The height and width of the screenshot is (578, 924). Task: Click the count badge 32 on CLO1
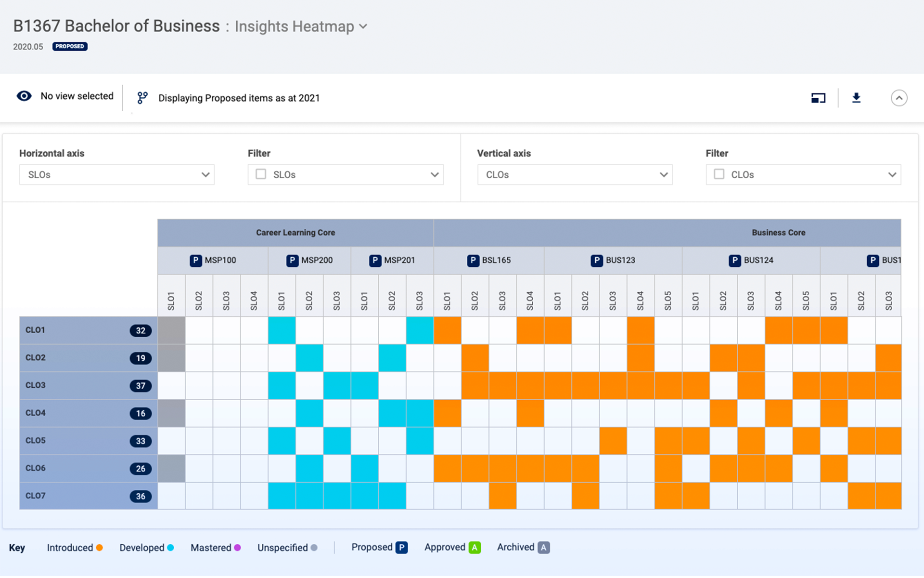coord(141,330)
